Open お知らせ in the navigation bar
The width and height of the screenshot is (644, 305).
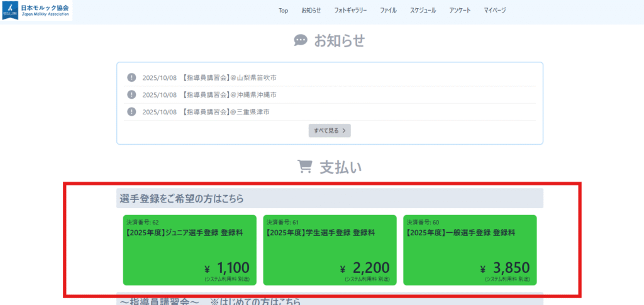[x=311, y=11]
